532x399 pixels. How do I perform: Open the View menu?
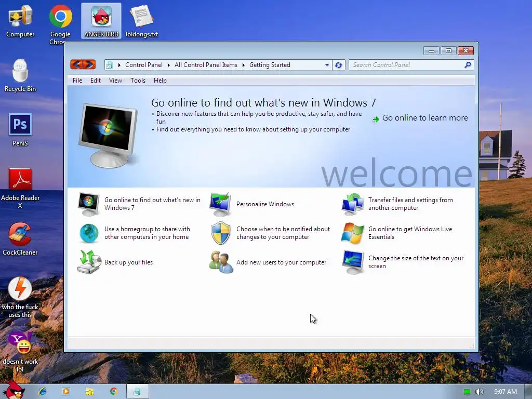click(x=115, y=81)
